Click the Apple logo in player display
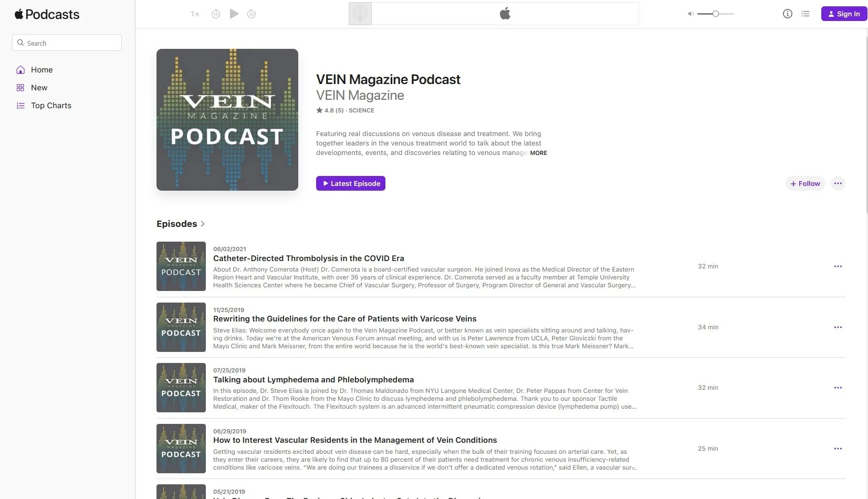 [505, 14]
